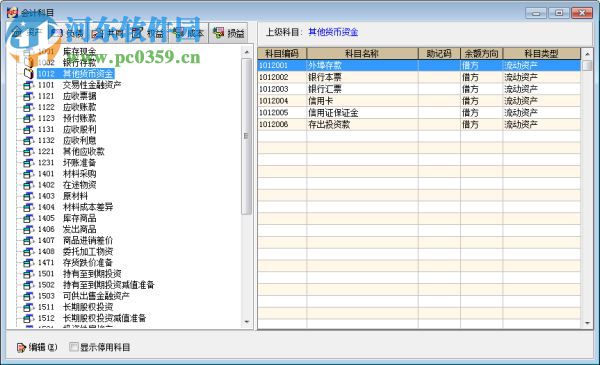
Task: Click the open folder icon of 1012 其他货币资金
Action: coord(29,73)
